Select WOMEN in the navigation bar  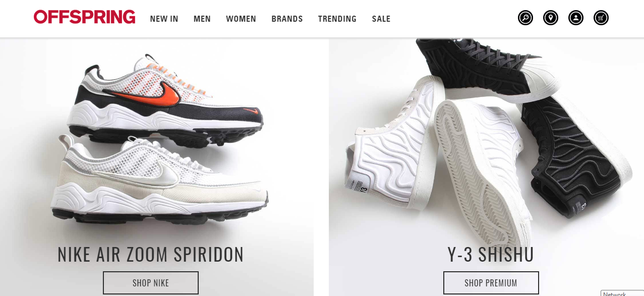tap(241, 19)
